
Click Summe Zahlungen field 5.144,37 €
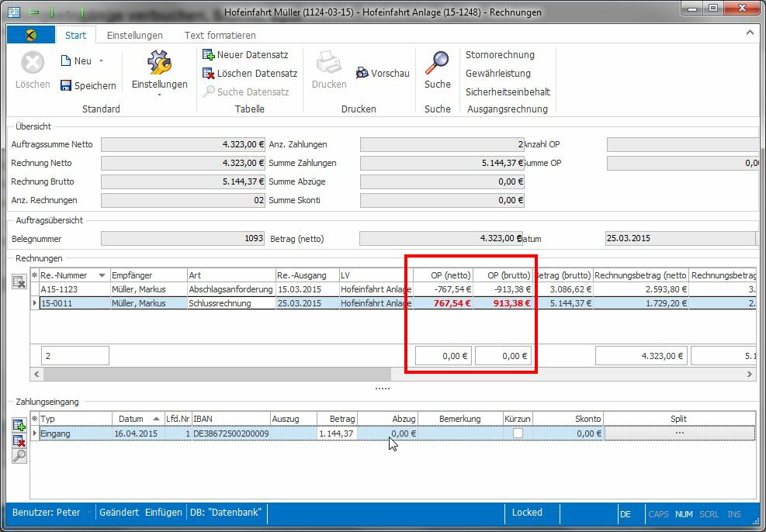442,163
